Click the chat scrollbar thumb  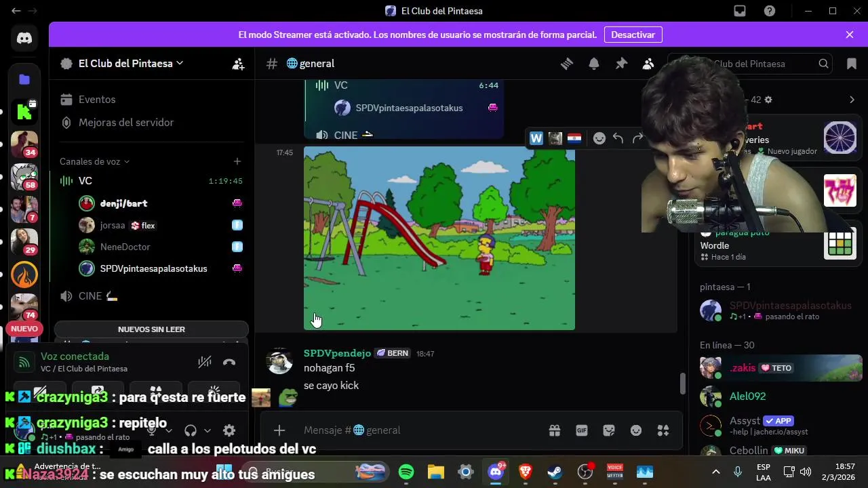(x=683, y=384)
